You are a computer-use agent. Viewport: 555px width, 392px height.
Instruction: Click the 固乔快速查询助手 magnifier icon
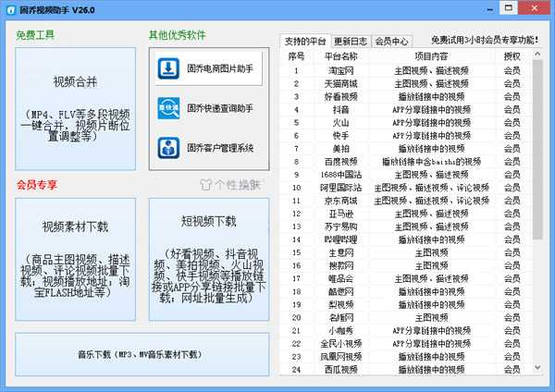pyautogui.click(x=168, y=108)
